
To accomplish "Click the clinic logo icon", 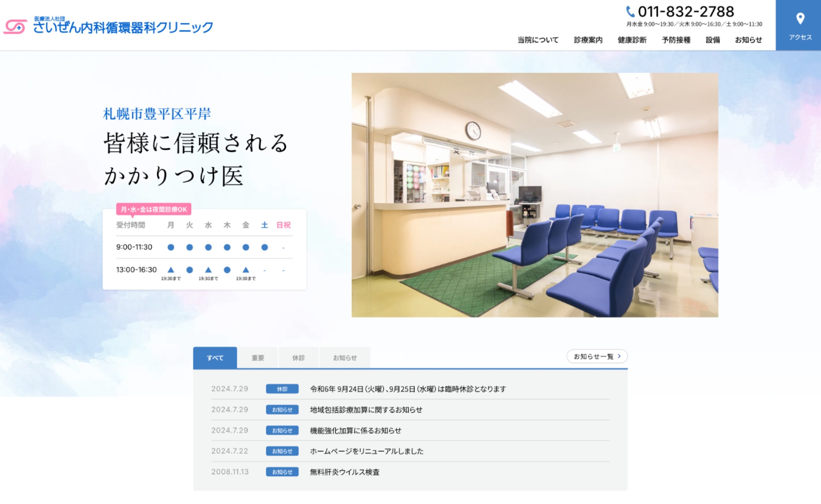I will (15, 27).
